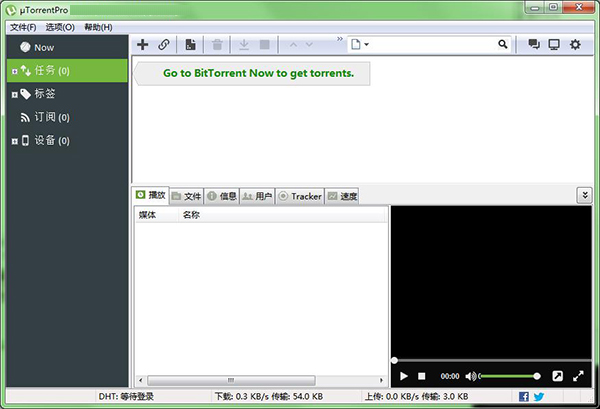The width and height of the screenshot is (600, 409).
Task: Switch to the 用户 tab
Action: (257, 196)
